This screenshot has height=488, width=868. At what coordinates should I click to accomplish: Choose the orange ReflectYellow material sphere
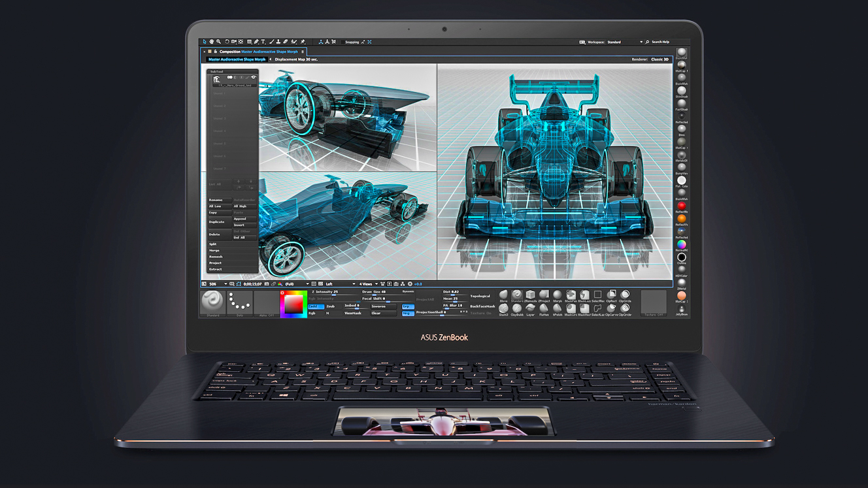(x=682, y=219)
